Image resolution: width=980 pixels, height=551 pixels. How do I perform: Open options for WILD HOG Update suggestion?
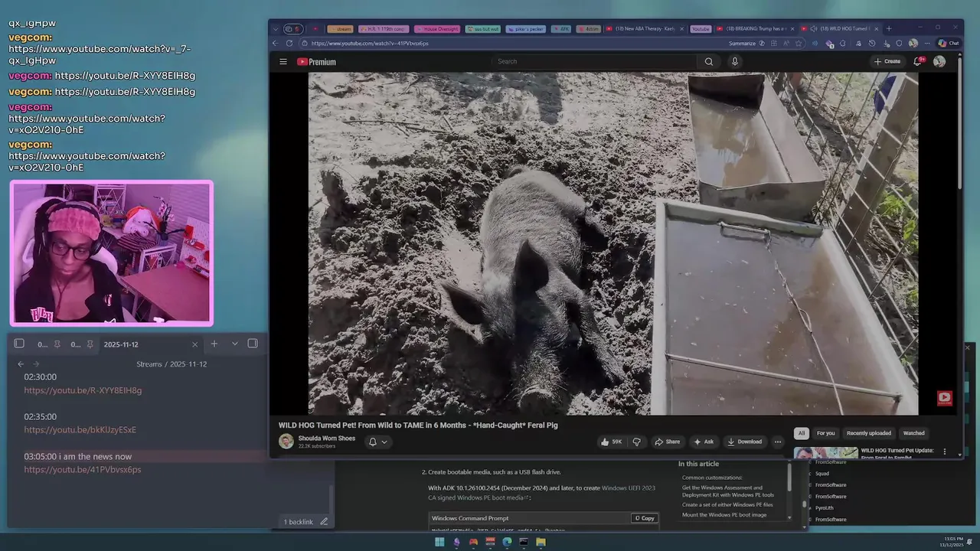point(945,452)
